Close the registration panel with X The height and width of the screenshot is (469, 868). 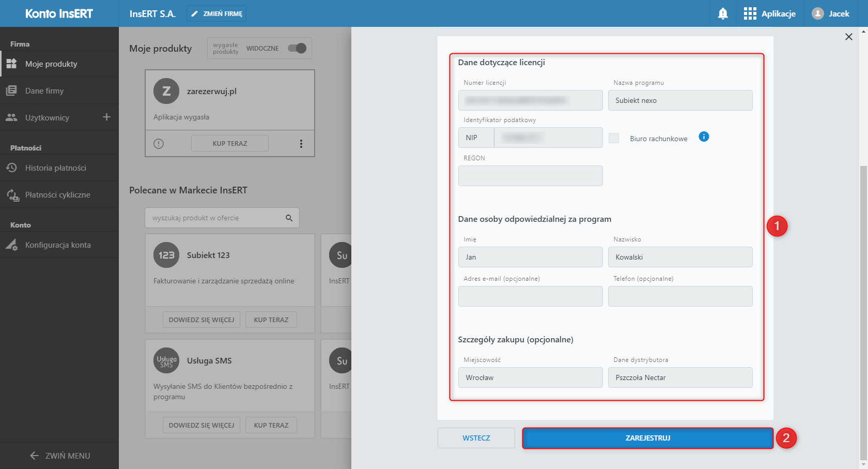(x=849, y=37)
